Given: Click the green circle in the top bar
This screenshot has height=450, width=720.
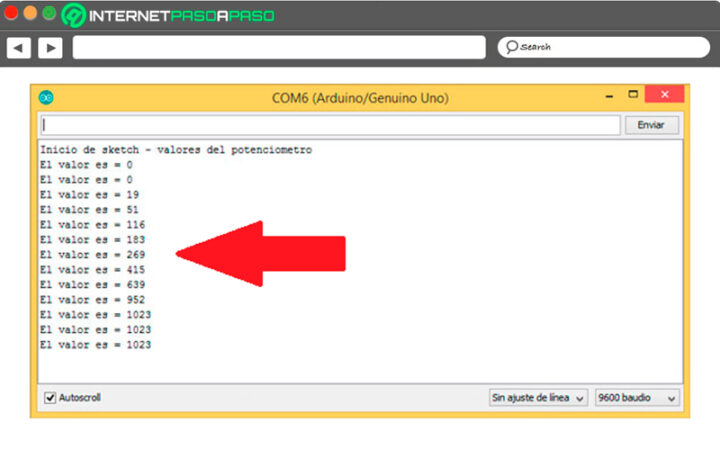Looking at the screenshot, I should coord(48,14).
